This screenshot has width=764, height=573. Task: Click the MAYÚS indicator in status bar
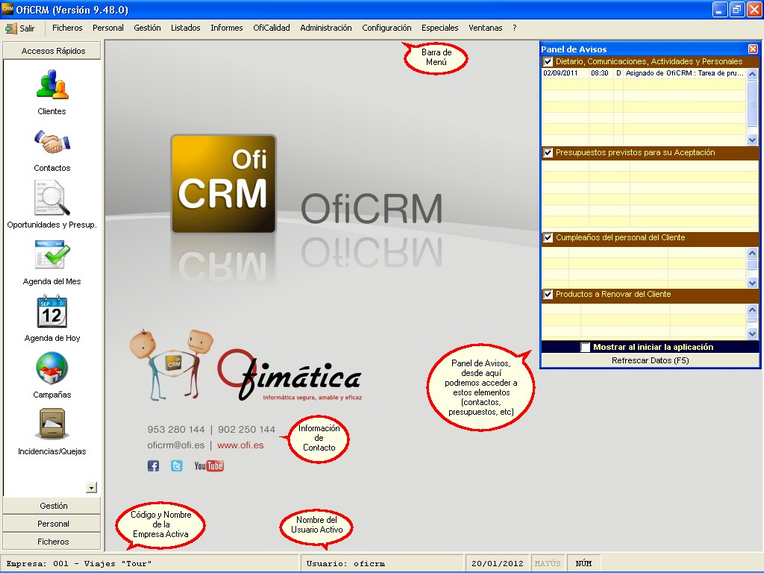[548, 564]
